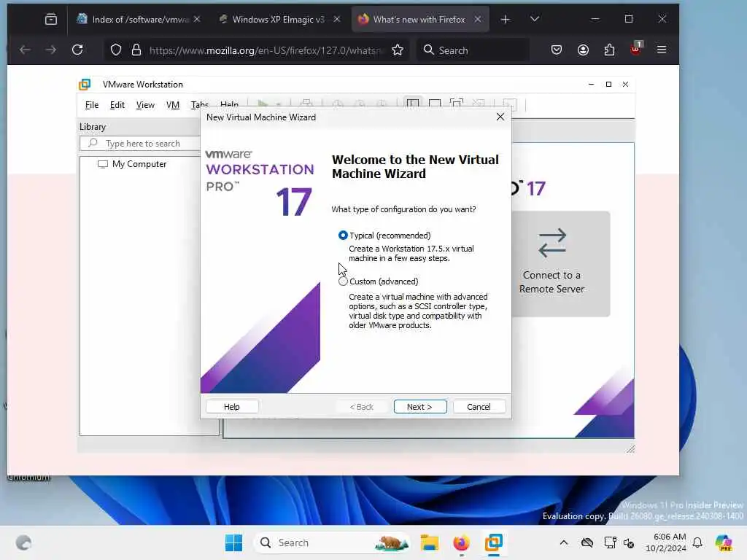747x560 pixels.
Task: Open the Firefox list all tabs dropdown
Action: [535, 19]
